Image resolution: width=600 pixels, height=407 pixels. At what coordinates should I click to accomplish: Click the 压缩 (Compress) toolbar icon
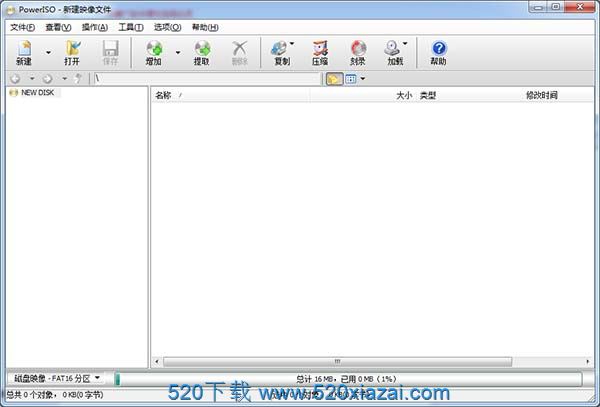coord(320,52)
